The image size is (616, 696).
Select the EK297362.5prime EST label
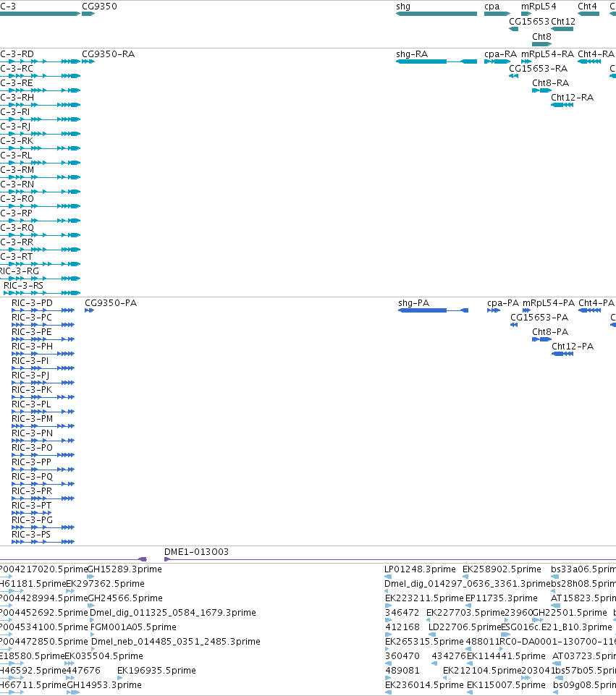tap(105, 583)
